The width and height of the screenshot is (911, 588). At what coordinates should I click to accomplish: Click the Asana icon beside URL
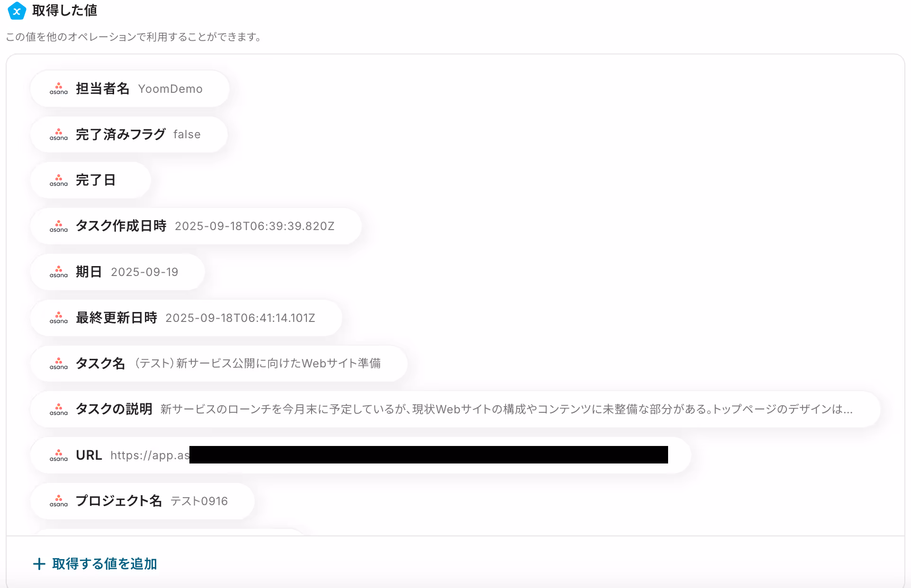click(59, 455)
